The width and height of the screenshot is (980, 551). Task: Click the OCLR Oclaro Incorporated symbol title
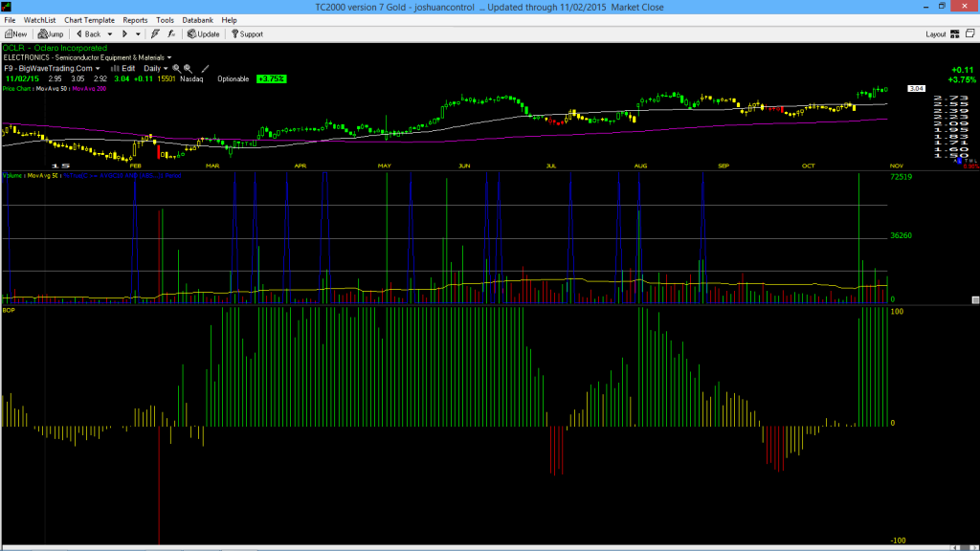click(55, 48)
